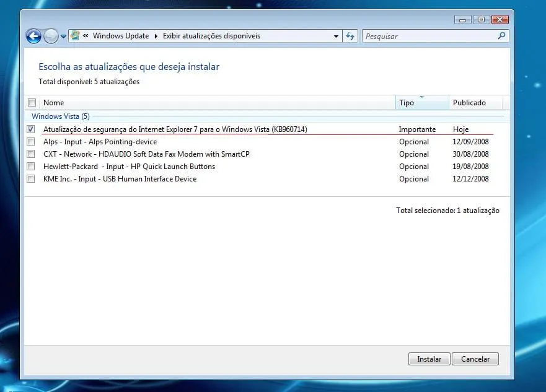Click the Cancelar button
The image size is (546, 392).
(x=475, y=359)
